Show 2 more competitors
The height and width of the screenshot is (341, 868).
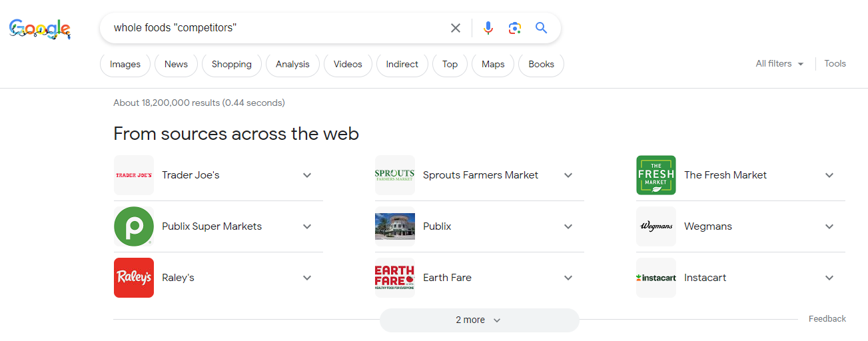point(479,320)
